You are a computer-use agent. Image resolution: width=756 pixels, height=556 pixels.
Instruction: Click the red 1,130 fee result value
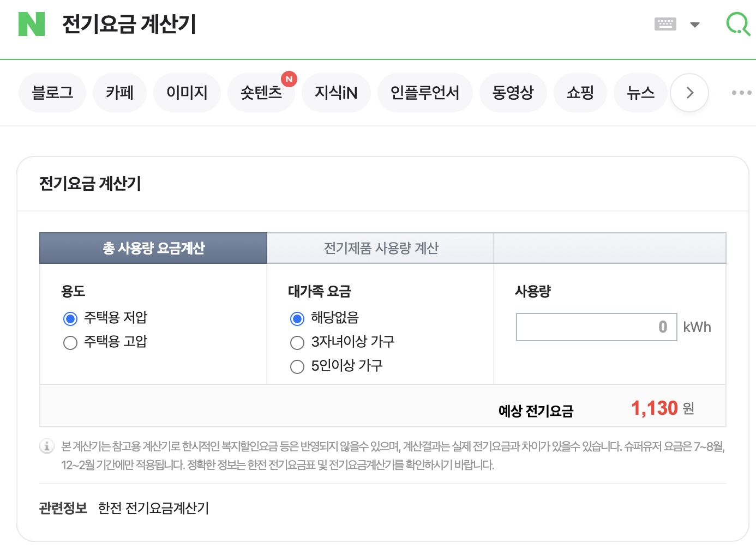pos(653,408)
